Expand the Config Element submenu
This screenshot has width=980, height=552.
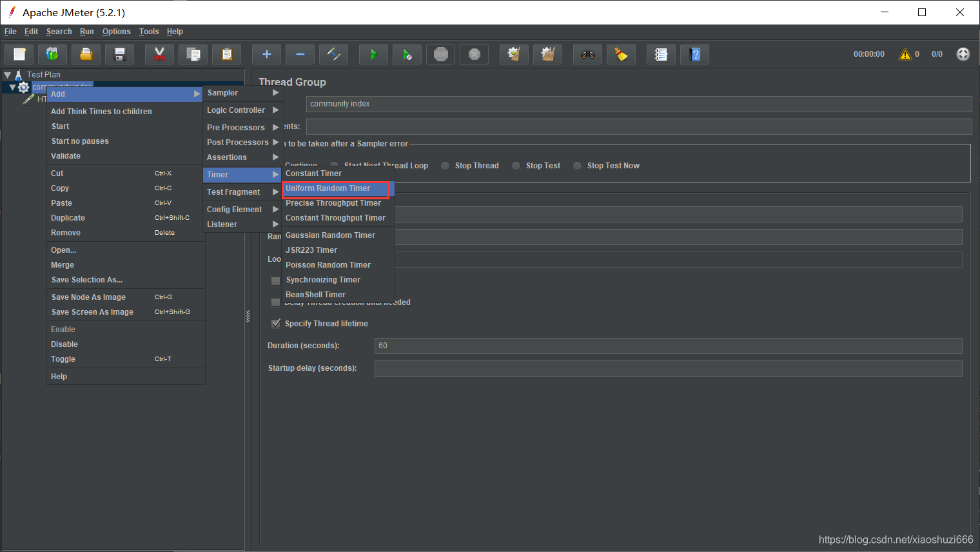[x=242, y=210]
